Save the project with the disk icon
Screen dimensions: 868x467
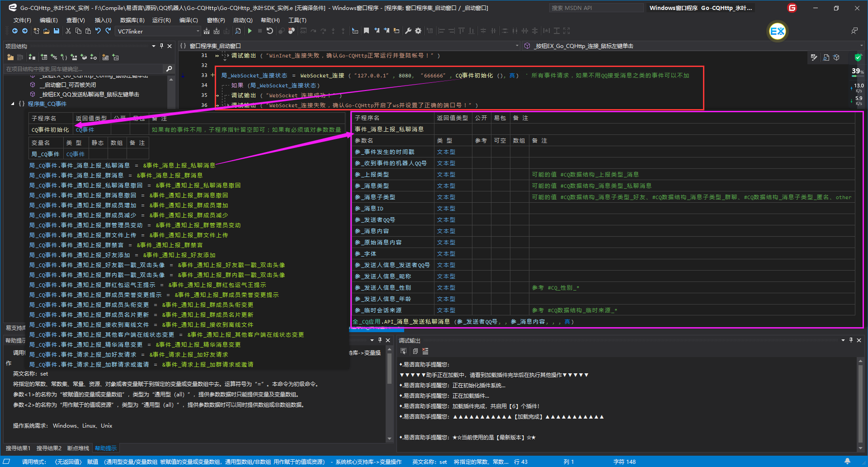point(57,31)
